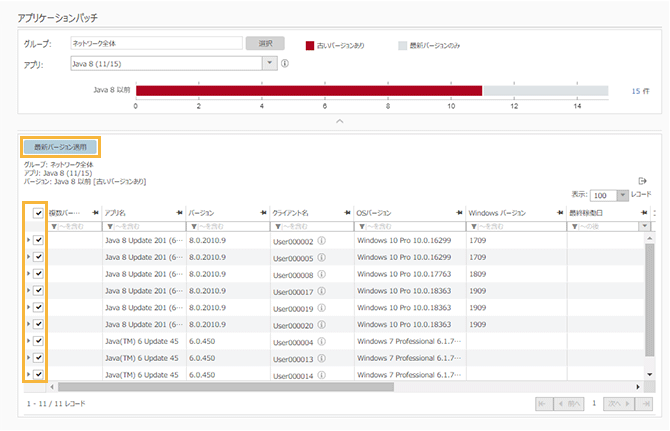Screen dimensions: 670x431
Task: Click the 最新バージョン適用 button
Action: [x=61, y=146]
